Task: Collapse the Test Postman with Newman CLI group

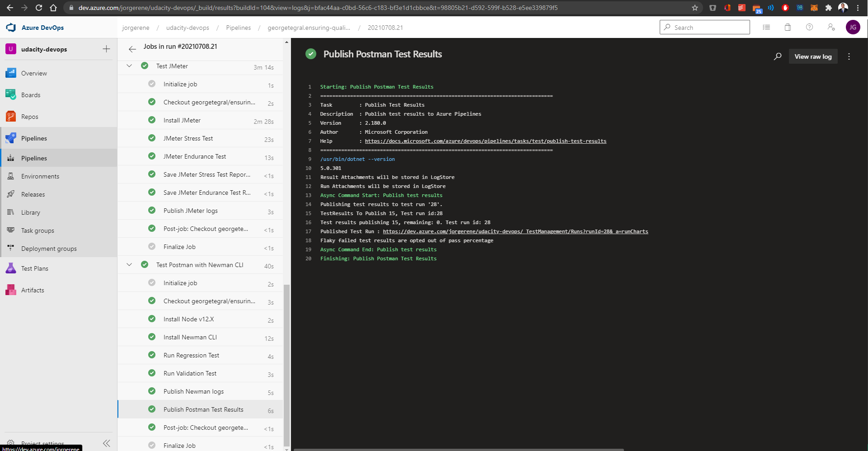Action: click(129, 265)
